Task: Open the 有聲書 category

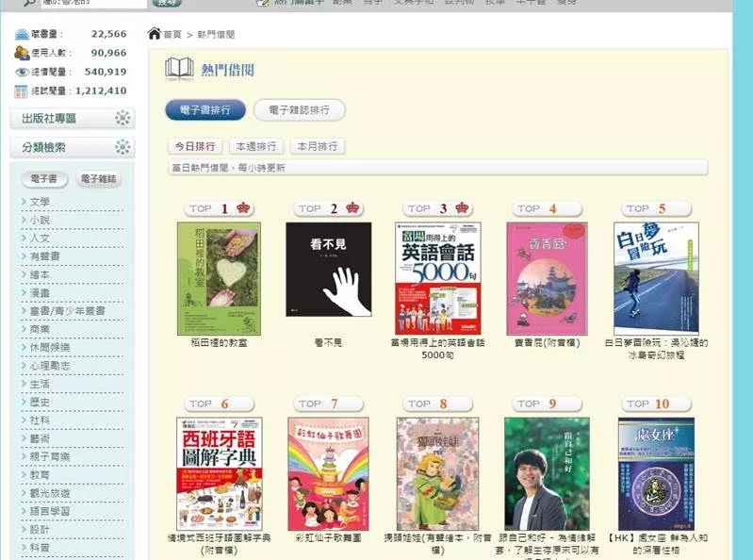Action: pos(45,256)
